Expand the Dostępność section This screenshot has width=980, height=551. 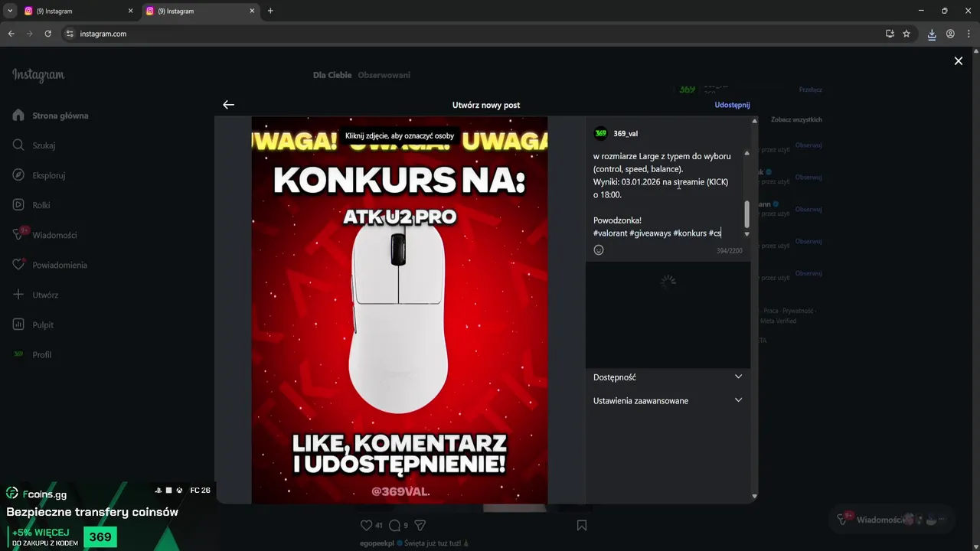[x=668, y=377]
